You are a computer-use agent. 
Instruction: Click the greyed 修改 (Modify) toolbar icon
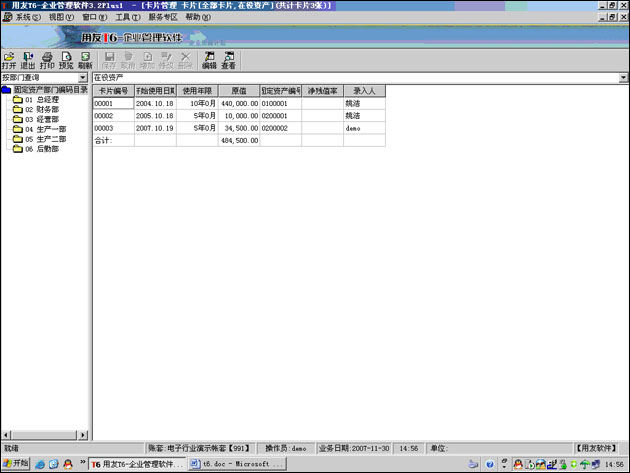(x=166, y=61)
